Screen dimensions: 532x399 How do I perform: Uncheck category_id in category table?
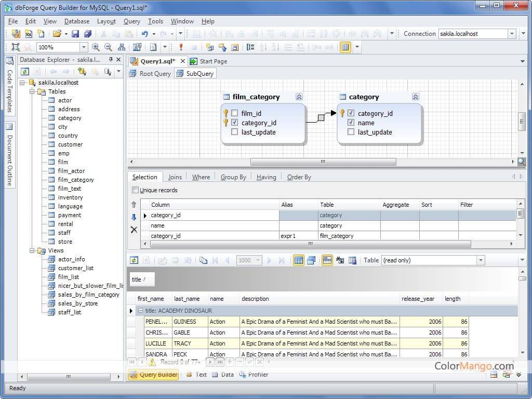click(x=351, y=113)
